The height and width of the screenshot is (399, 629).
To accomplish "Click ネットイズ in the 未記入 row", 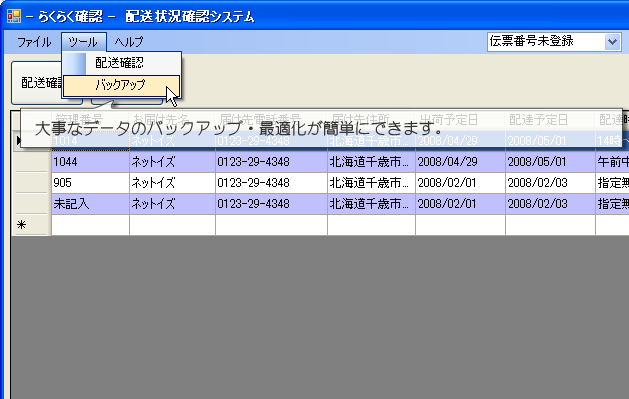I will click(x=172, y=204).
